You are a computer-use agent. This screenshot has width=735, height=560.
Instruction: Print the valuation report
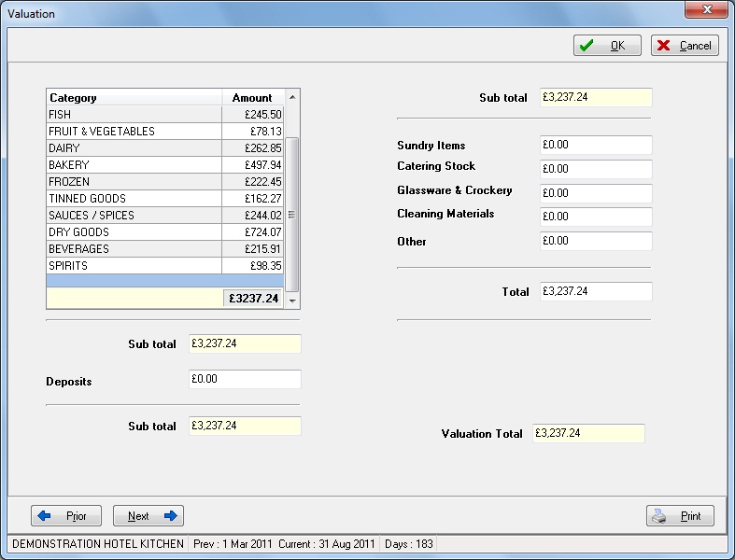pyautogui.click(x=680, y=515)
